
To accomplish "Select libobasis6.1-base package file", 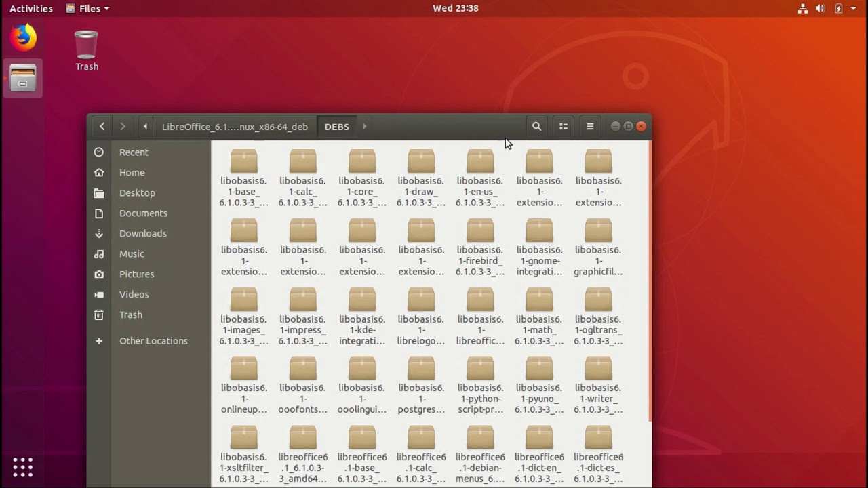I will click(x=243, y=178).
